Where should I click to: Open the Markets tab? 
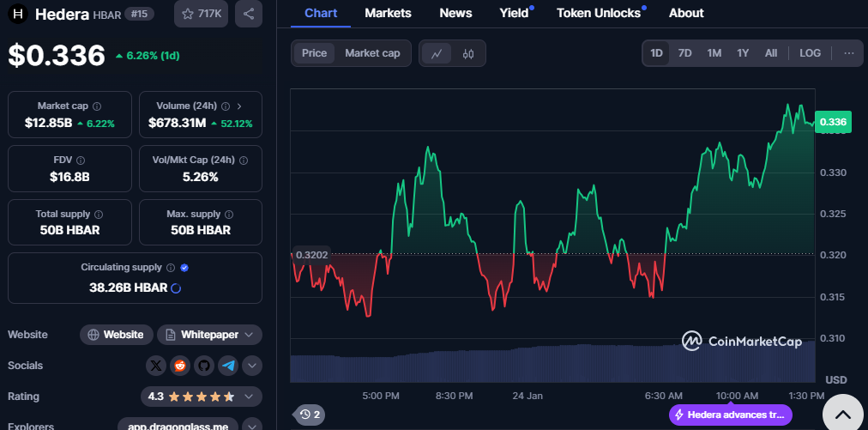pos(388,13)
